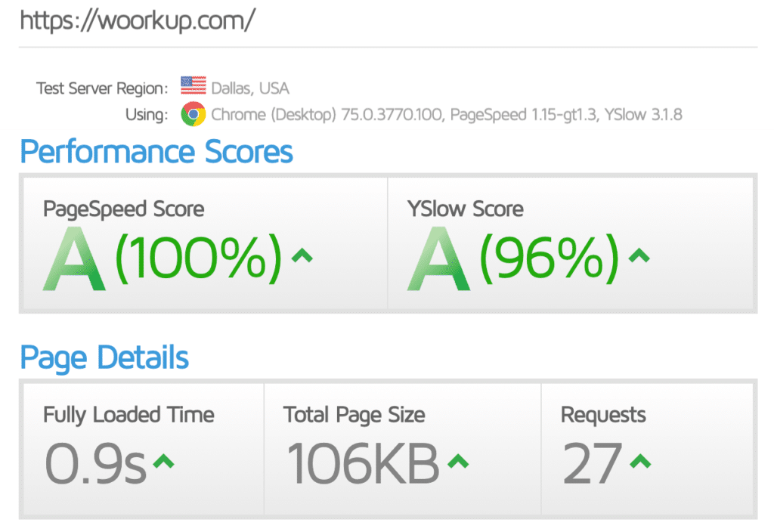Click the (96%) YSlow value
The image size is (774, 532).
549,258
